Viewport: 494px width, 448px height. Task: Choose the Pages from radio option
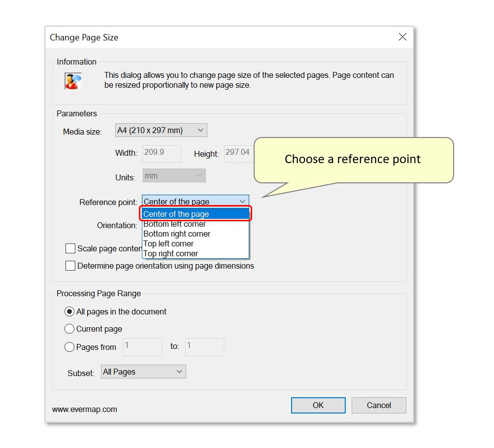pos(69,346)
